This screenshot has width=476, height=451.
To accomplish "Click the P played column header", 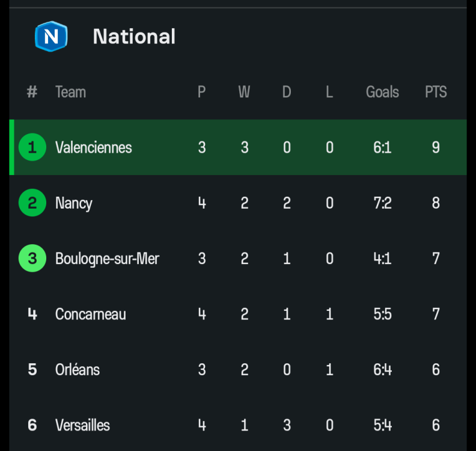I will click(202, 92).
